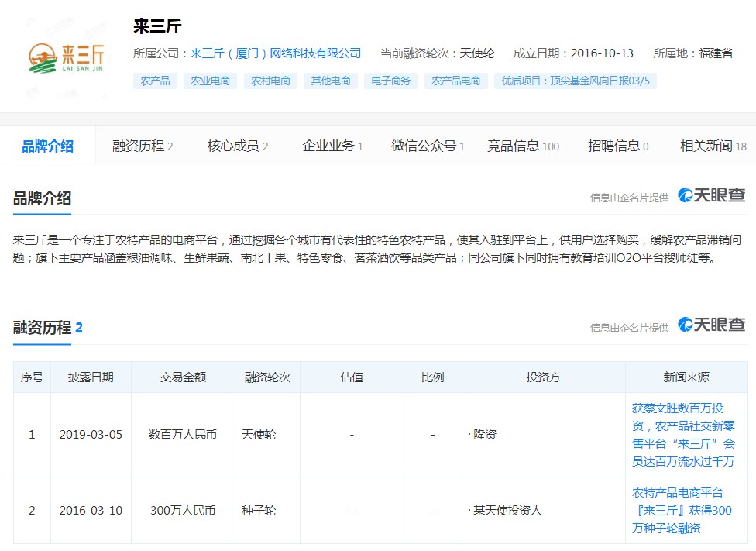Switch to the 品牌介绍 tab

click(48, 146)
